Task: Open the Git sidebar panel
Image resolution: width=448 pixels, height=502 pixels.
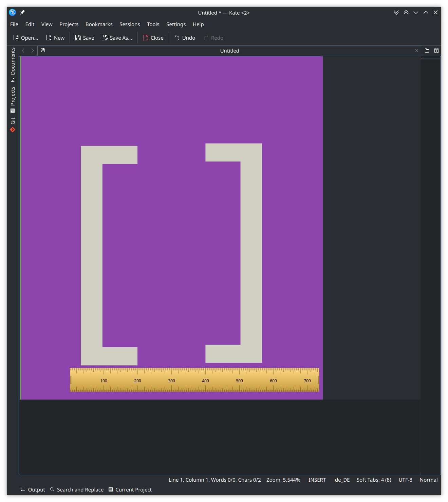Action: (x=13, y=122)
